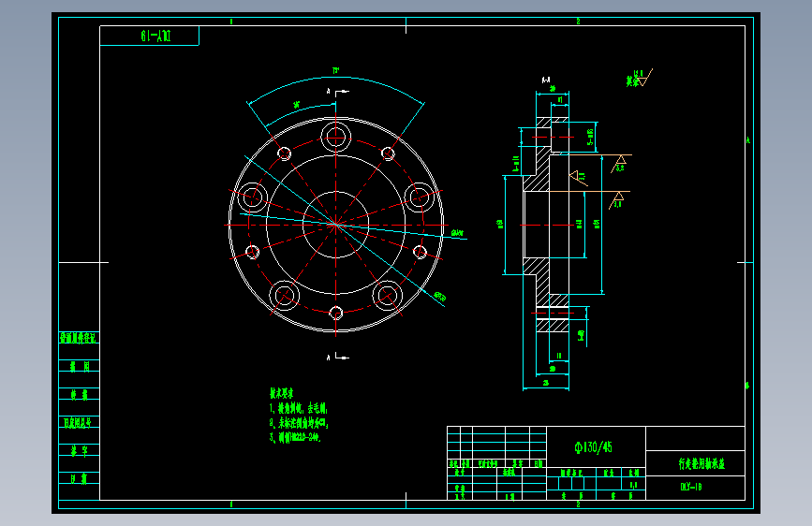Viewport: 812px width, 526px height.
Task: Click technical requirement line beginning with 1
Action: point(298,408)
